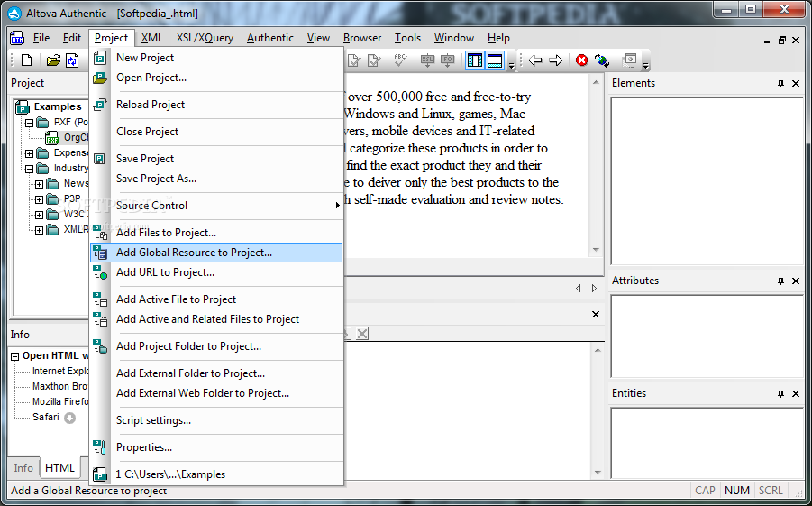Close the Attributes panel
The image size is (812, 506).
click(796, 281)
